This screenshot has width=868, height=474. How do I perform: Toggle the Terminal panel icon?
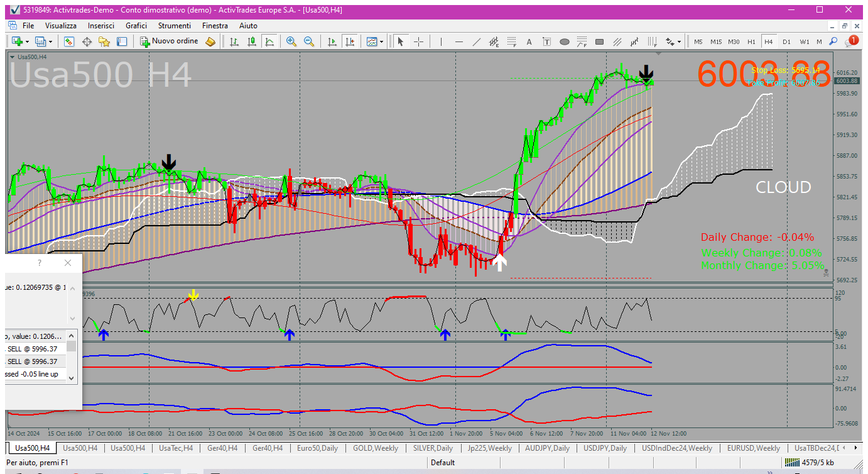click(x=122, y=41)
